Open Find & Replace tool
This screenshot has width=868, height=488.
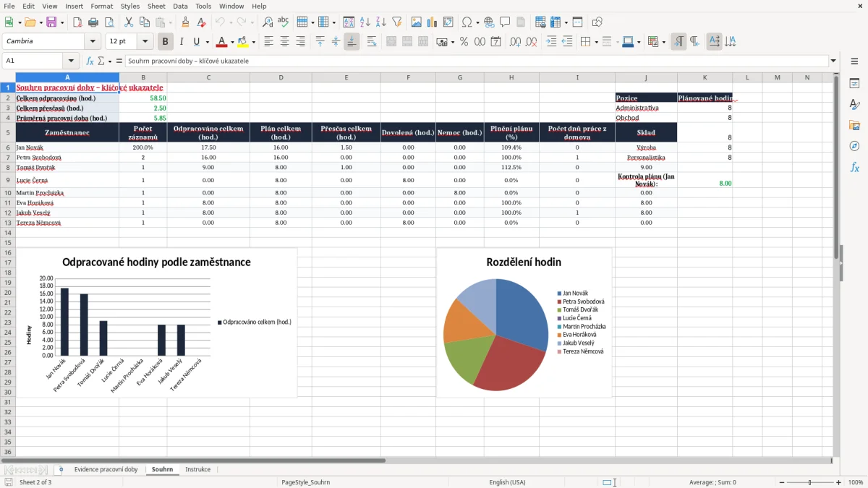[268, 22]
